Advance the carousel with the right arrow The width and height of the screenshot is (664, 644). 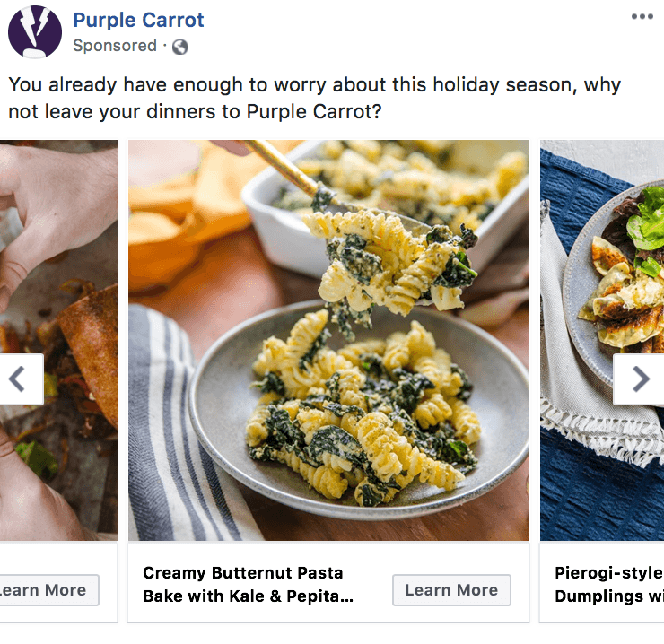640,379
